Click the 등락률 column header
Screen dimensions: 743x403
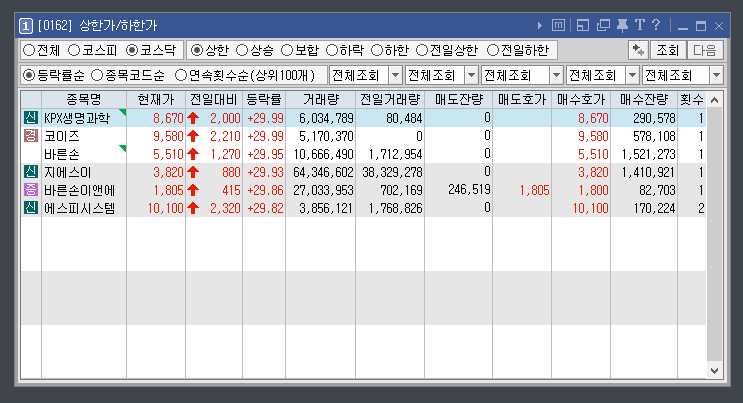(x=264, y=100)
